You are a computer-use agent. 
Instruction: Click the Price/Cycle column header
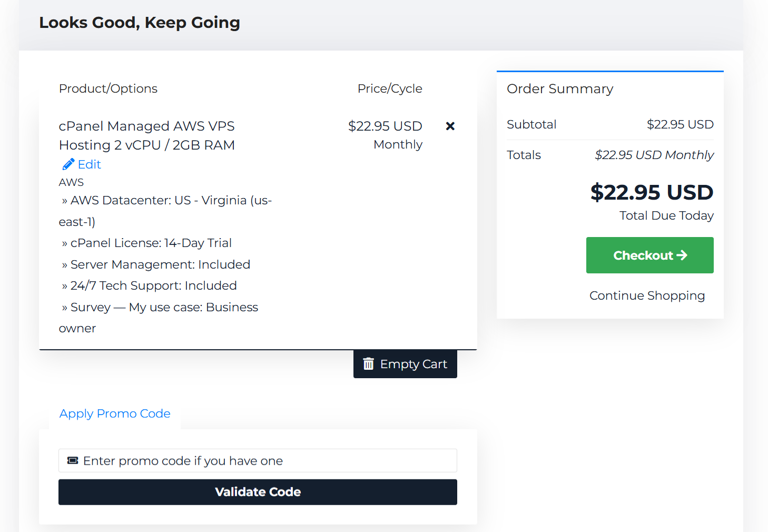[390, 88]
